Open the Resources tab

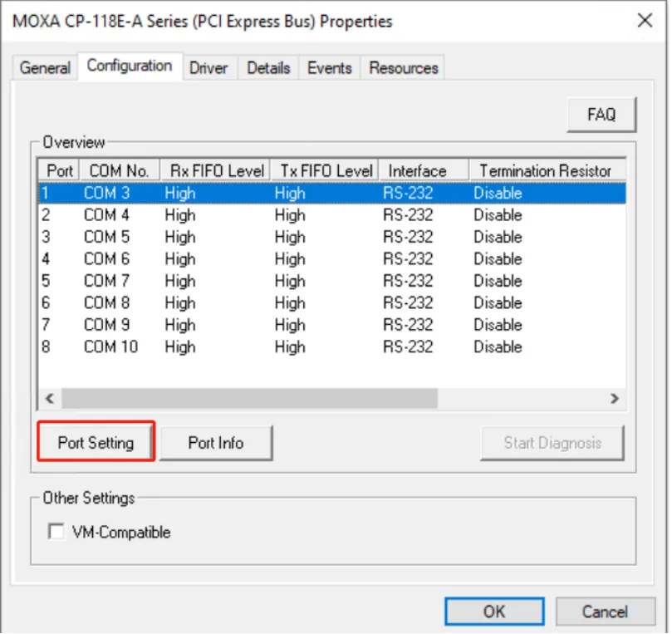tap(404, 68)
